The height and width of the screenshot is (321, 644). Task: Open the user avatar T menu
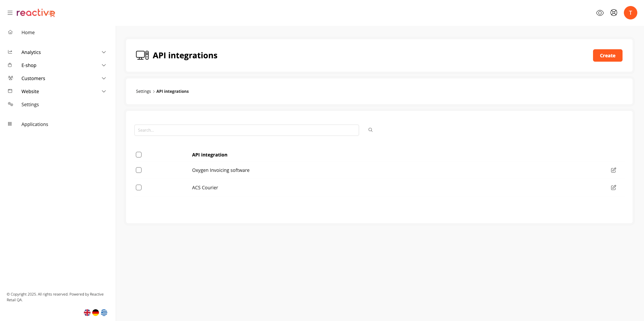tap(630, 13)
